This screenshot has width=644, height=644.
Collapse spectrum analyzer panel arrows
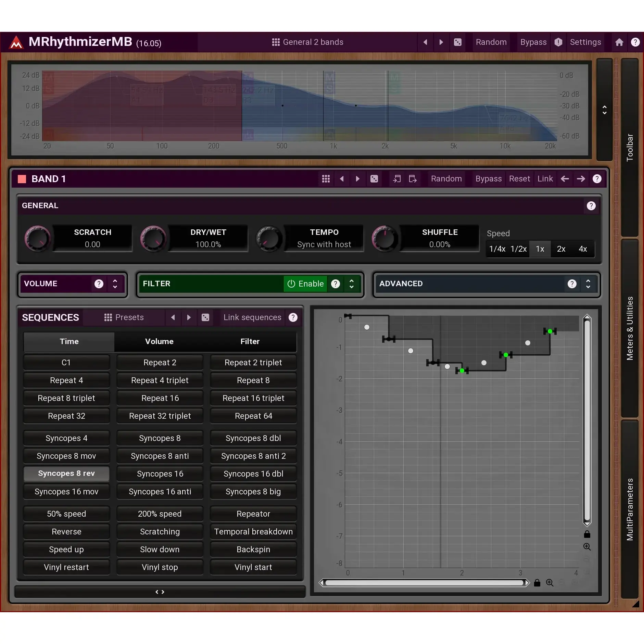tap(605, 110)
